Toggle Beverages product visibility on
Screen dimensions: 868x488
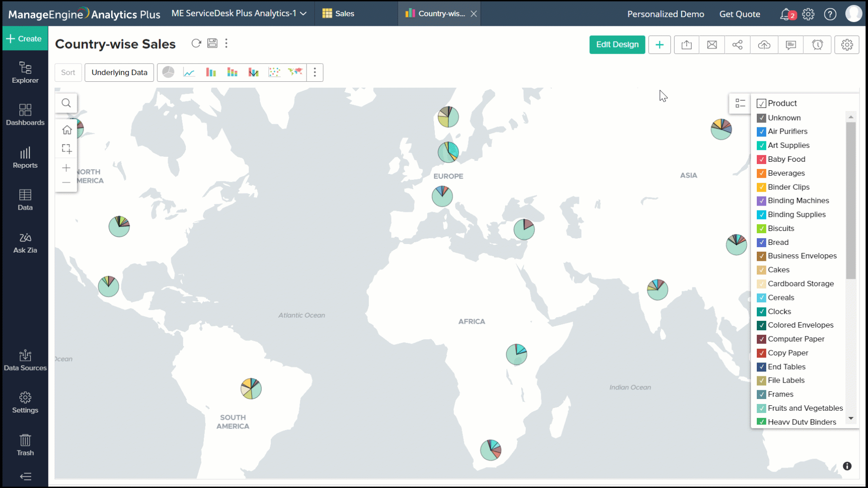point(761,173)
